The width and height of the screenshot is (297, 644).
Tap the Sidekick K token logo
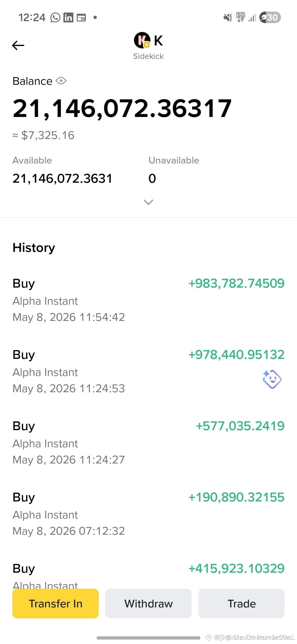[142, 40]
